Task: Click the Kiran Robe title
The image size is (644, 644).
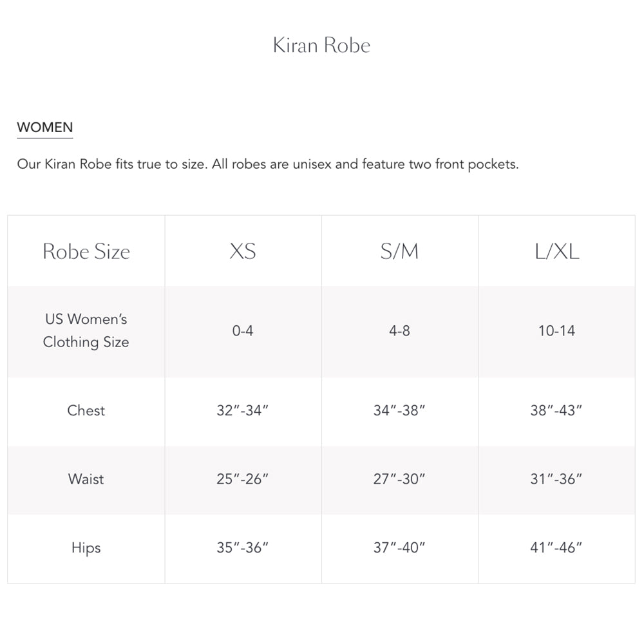Action: click(321, 46)
